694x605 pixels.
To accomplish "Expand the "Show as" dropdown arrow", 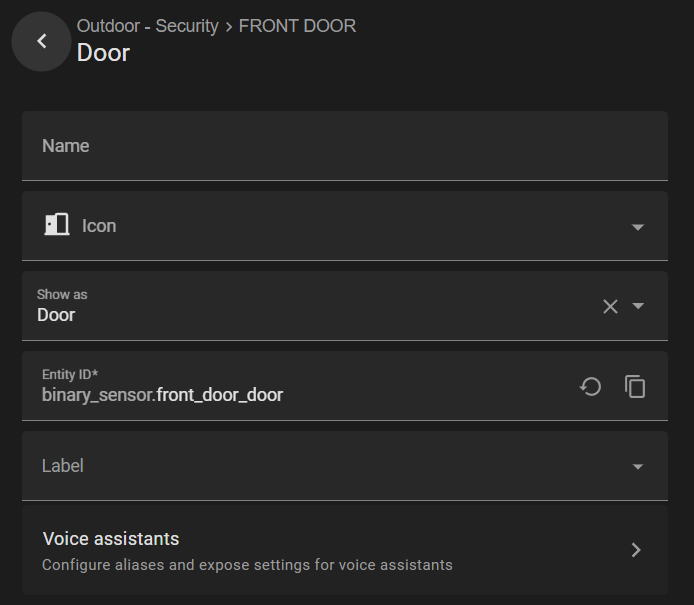I will click(638, 306).
